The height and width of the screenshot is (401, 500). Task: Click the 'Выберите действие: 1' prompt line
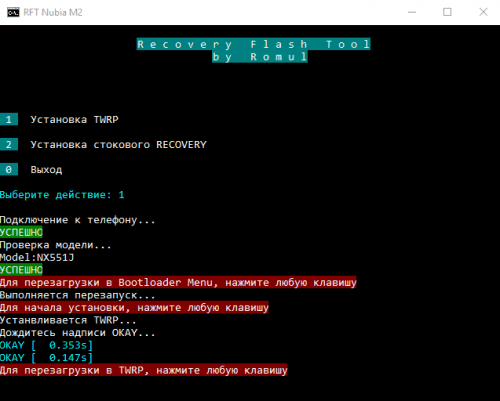click(x=62, y=195)
